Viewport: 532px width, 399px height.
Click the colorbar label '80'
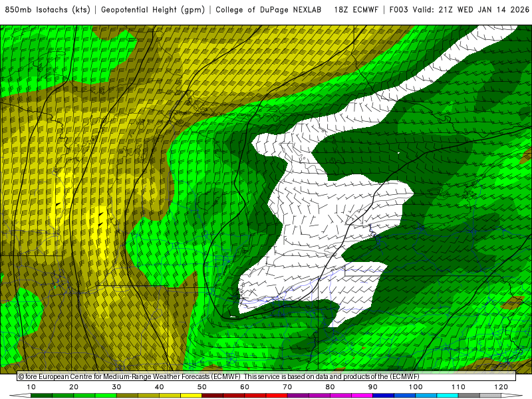tap(330, 387)
